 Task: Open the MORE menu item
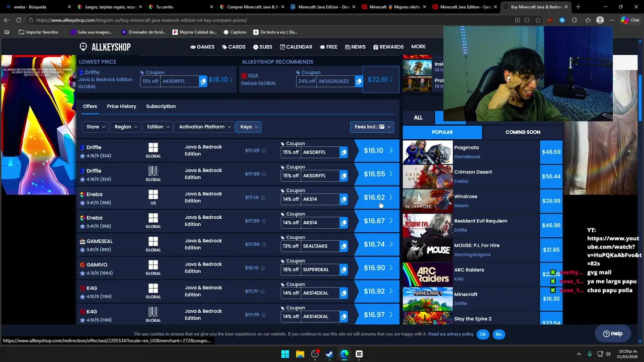[418, 46]
